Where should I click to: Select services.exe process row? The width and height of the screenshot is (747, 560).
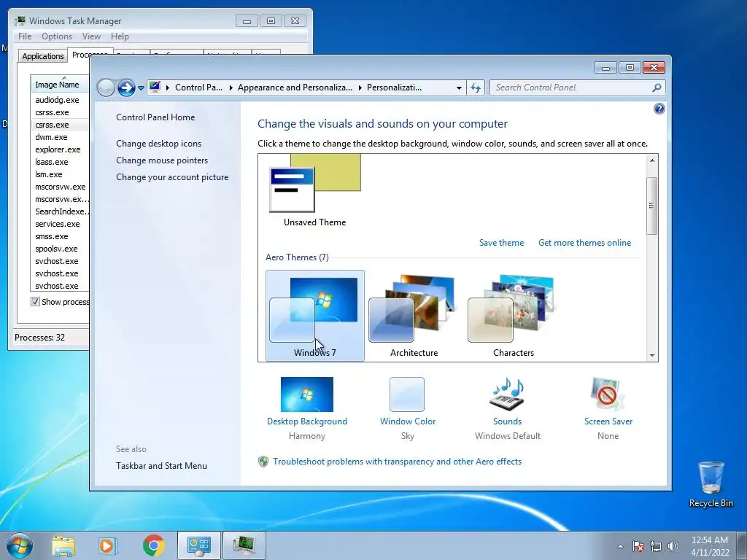pos(60,224)
